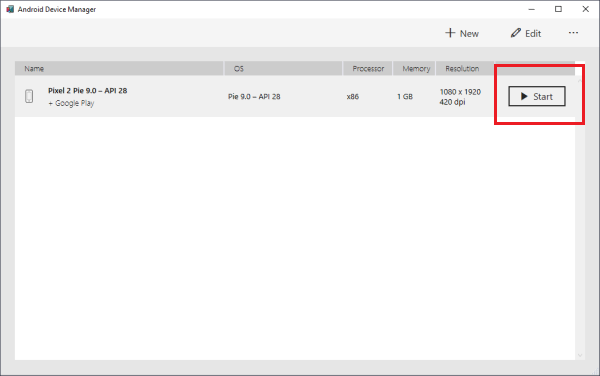600x376 pixels.
Task: Click the Android Device Manager title icon
Action: pyautogui.click(x=10, y=9)
